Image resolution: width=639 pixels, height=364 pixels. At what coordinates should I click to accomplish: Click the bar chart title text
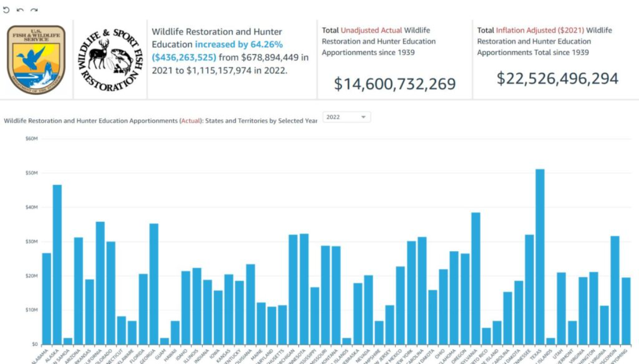[160, 121]
